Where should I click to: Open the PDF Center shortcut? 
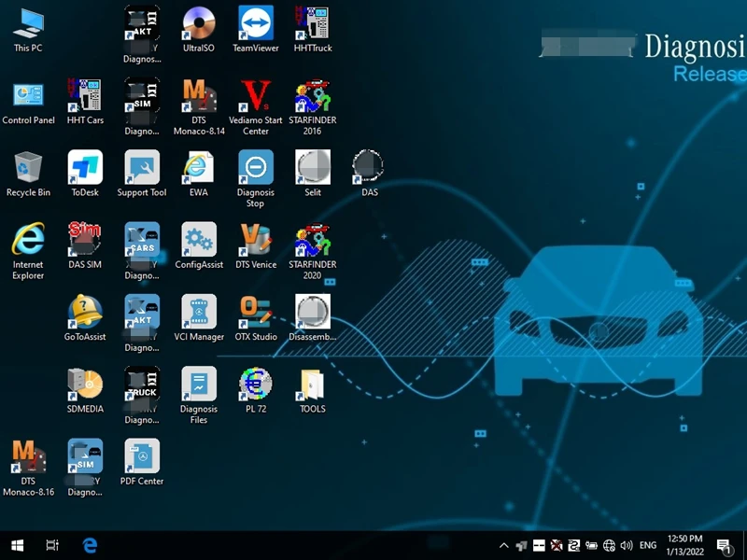142,456
